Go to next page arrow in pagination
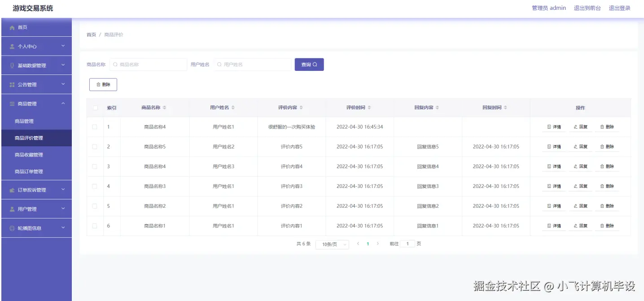This screenshot has height=301, width=644. point(378,244)
